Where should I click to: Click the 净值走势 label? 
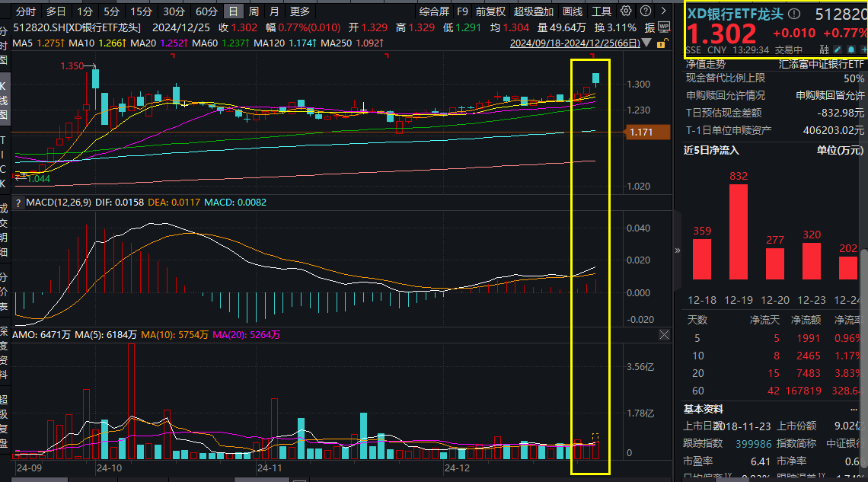tap(706, 65)
